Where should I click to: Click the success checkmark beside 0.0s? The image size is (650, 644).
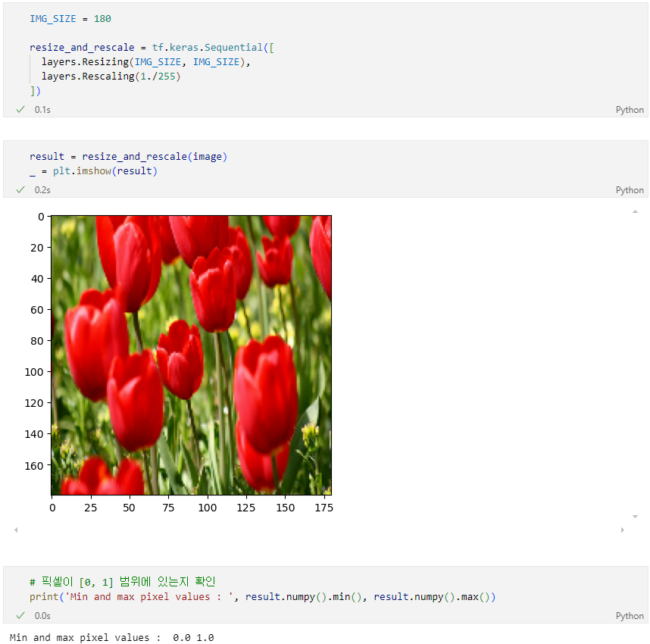tap(20, 615)
